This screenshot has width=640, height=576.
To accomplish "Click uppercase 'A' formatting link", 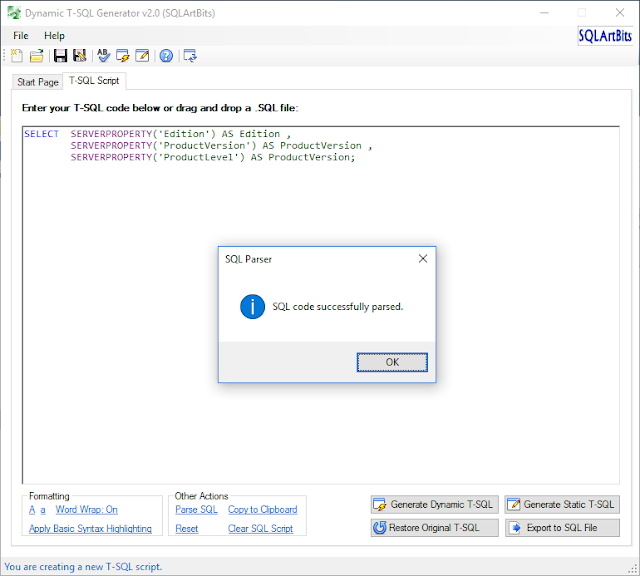I will coord(32,510).
